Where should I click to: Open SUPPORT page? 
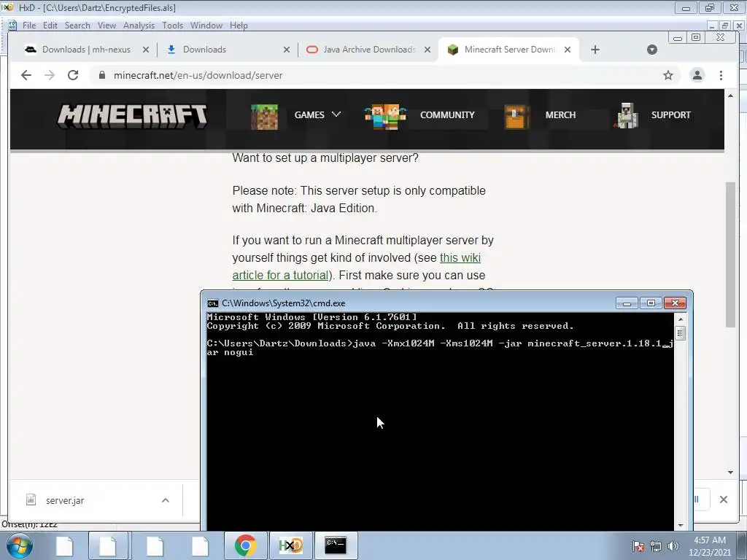(x=671, y=114)
